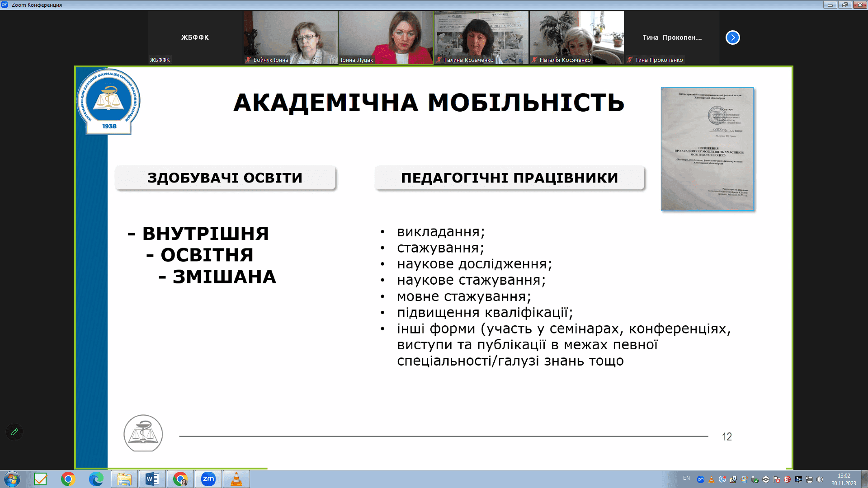Click підвищення кваліфікації bullet text

tap(485, 313)
